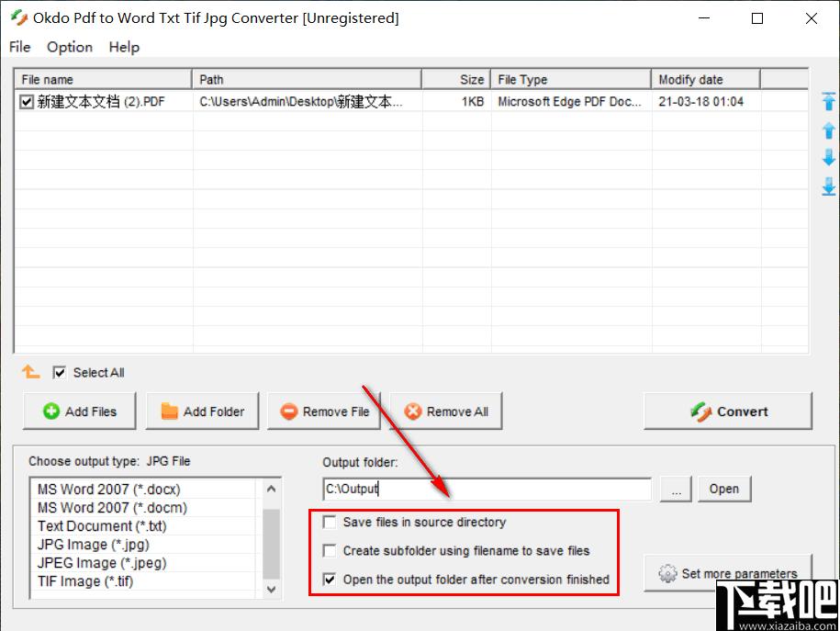This screenshot has height=631, width=840.
Task: Click the orange up-level arrow beside Select All
Action: (x=30, y=371)
